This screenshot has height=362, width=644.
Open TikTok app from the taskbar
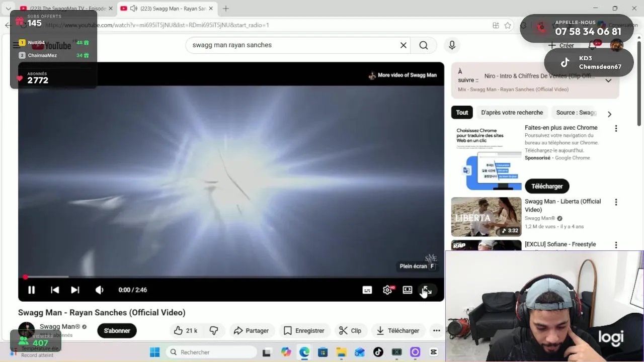[378, 352]
